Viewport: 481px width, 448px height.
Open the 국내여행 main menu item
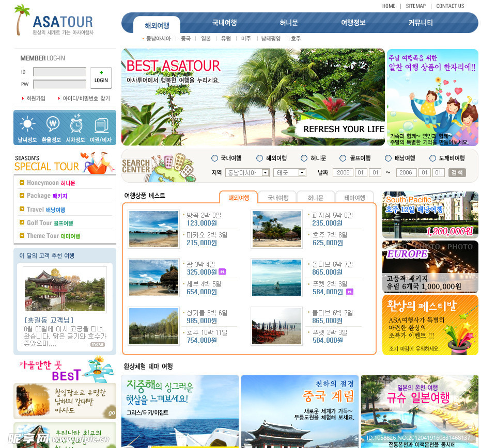coord(224,22)
